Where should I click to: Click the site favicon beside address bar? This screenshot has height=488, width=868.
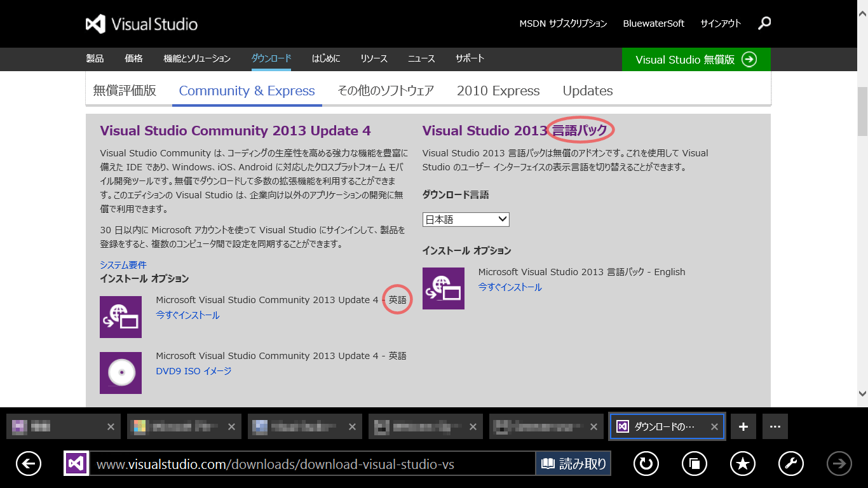76,464
